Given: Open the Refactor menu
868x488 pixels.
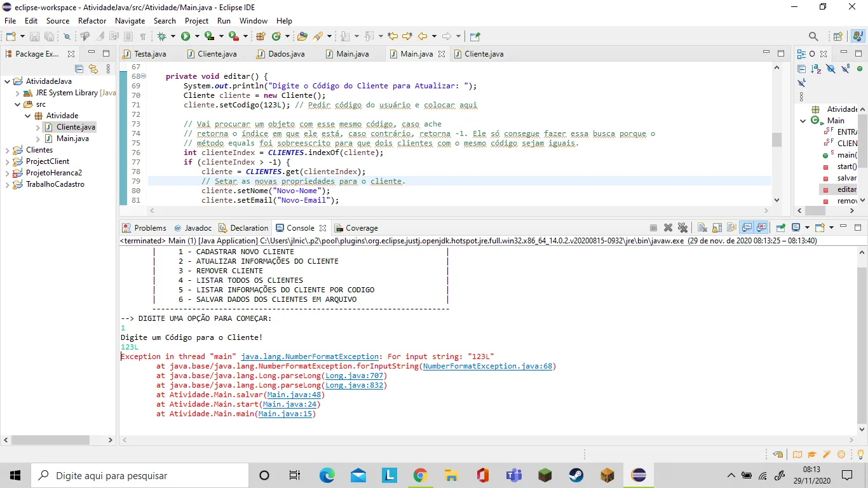Looking at the screenshot, I should tap(92, 21).
